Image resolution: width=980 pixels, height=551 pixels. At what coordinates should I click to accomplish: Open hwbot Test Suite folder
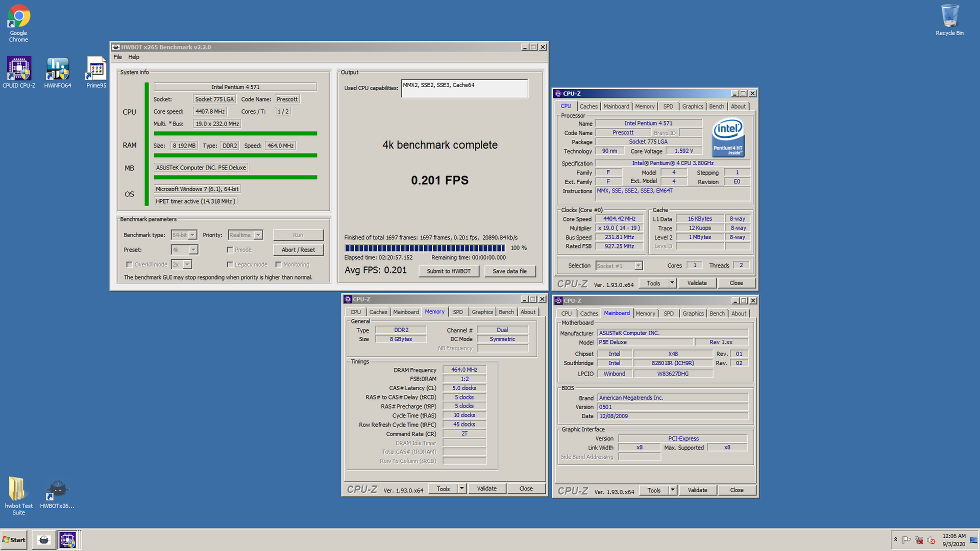coord(18,496)
